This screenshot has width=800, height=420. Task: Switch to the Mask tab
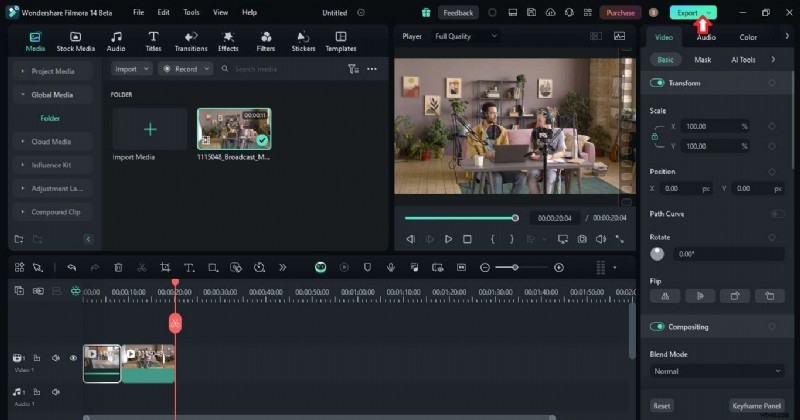coord(702,60)
